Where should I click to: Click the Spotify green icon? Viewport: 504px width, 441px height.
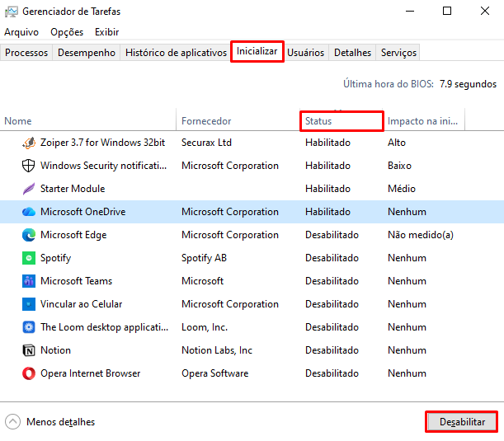click(29, 258)
